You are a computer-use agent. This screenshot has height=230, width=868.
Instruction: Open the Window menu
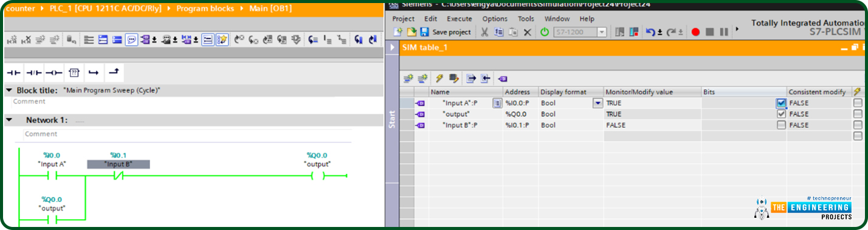[x=557, y=19]
